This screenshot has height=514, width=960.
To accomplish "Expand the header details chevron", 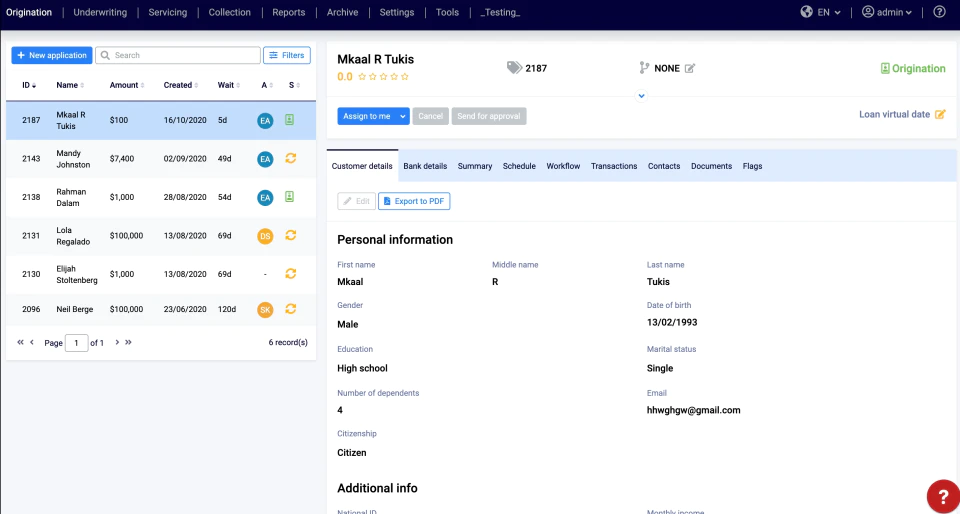I will tap(641, 96).
